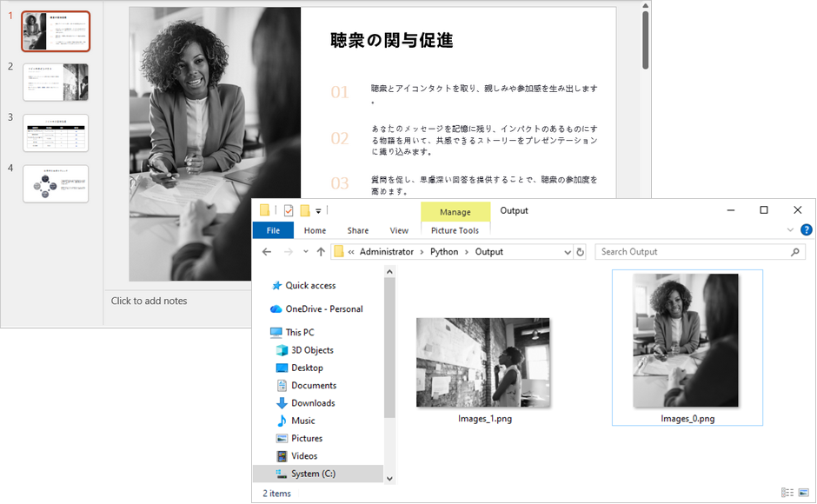Click the Forward navigation arrow in Explorer

point(289,252)
